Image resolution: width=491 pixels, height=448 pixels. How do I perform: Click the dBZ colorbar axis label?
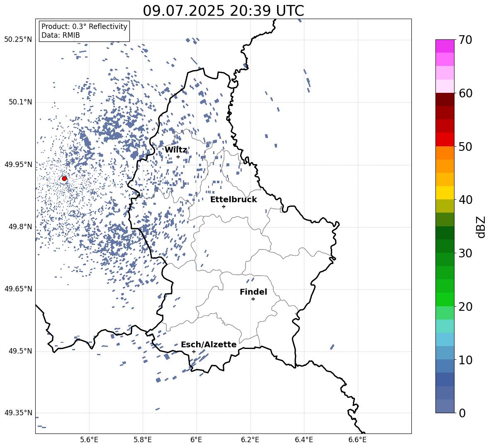(480, 227)
